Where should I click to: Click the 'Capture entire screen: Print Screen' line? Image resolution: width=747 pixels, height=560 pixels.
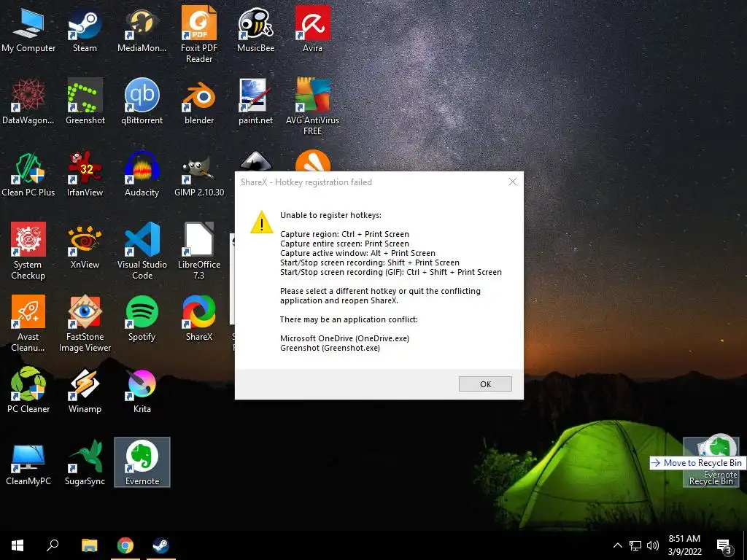(x=344, y=244)
